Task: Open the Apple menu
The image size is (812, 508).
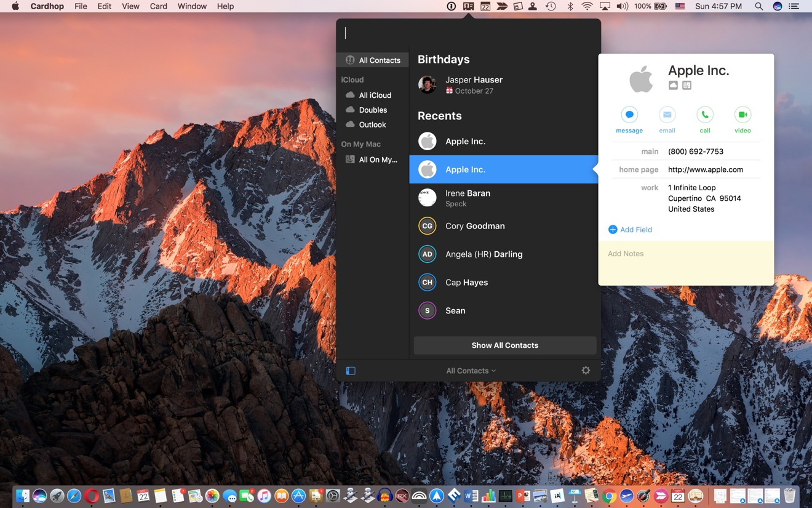Action: [x=15, y=6]
